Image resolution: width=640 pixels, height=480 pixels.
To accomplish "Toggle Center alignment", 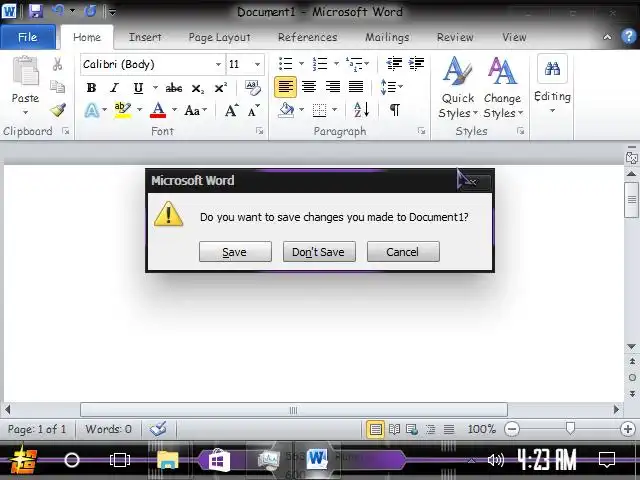I will point(309,87).
